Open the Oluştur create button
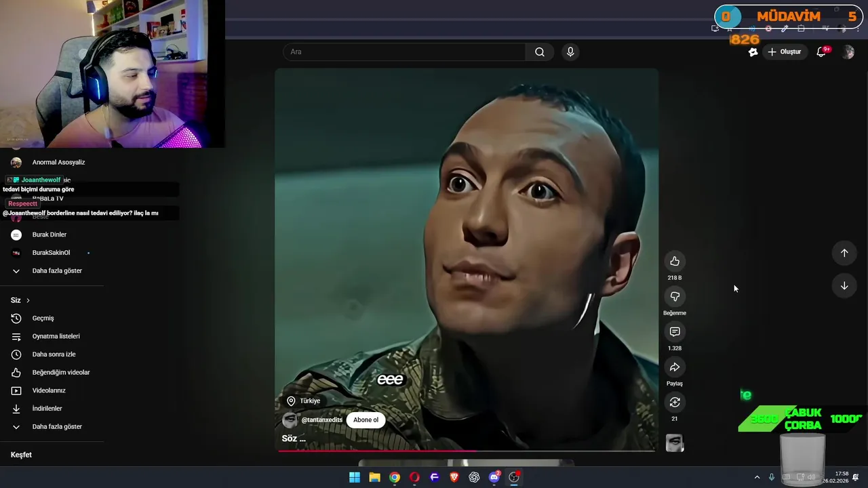 click(785, 52)
